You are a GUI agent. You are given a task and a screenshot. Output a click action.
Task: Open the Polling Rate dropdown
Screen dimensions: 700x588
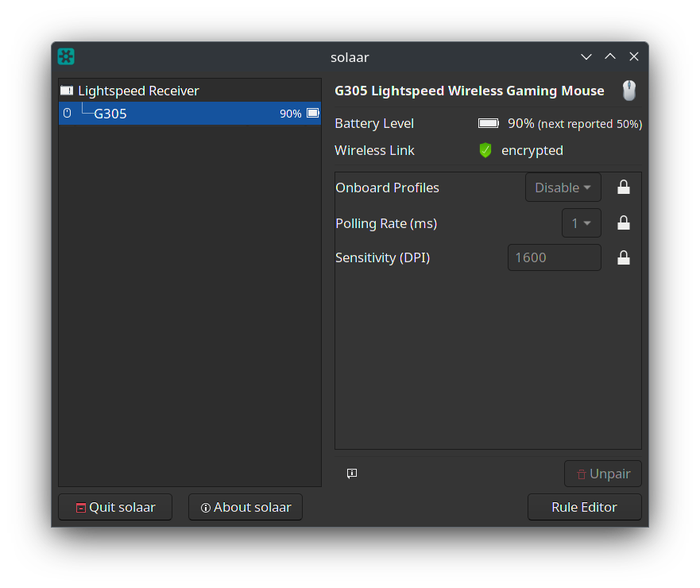point(581,222)
